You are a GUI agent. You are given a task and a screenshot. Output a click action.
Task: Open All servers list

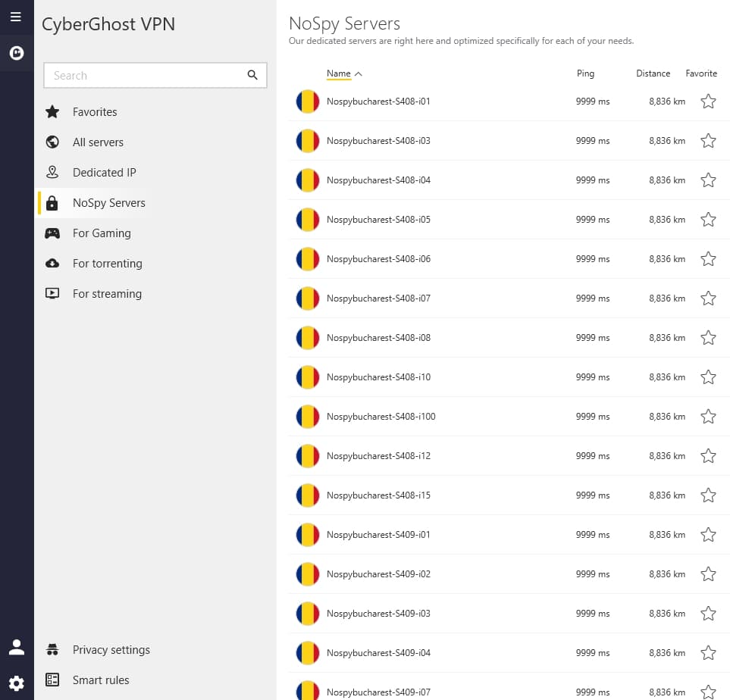[98, 142]
